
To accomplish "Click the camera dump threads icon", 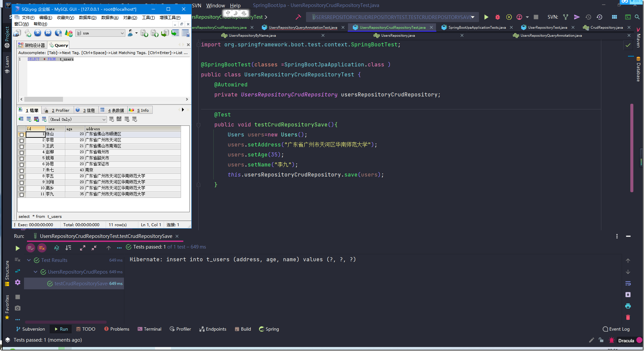I will (18, 308).
